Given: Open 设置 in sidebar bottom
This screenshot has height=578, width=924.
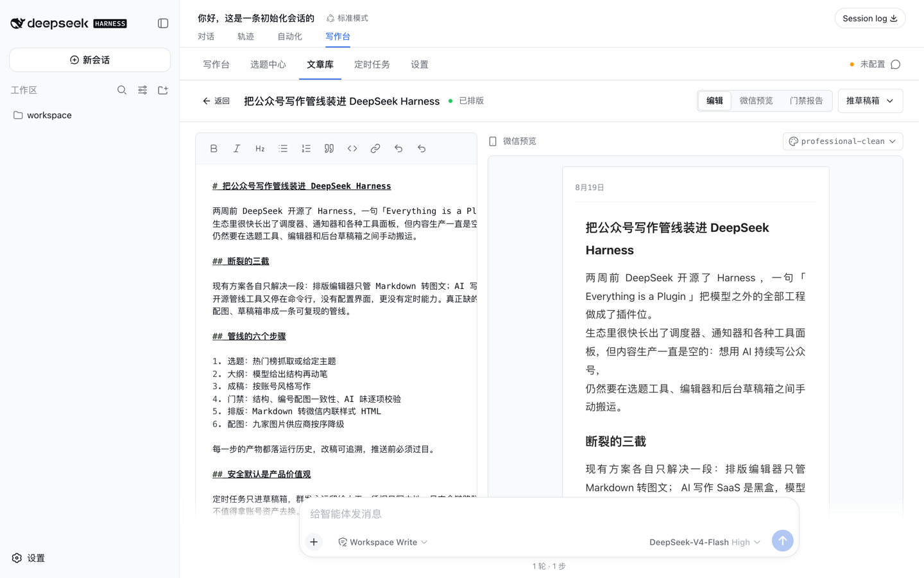Looking at the screenshot, I should (29, 558).
